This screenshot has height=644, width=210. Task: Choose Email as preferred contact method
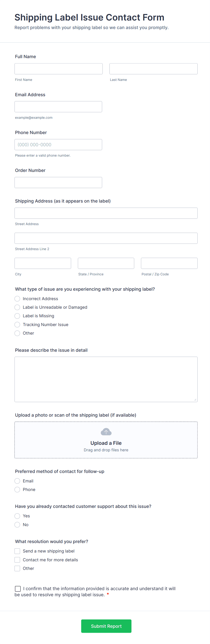point(17,481)
